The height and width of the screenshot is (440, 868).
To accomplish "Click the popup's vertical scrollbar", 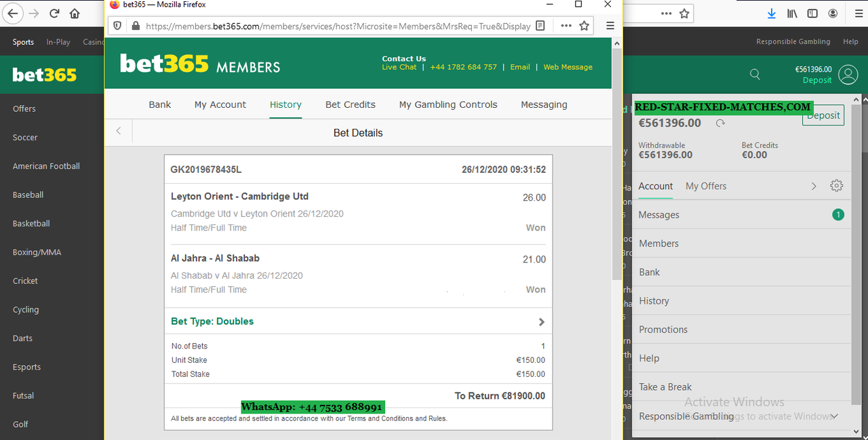I will tap(617, 163).
